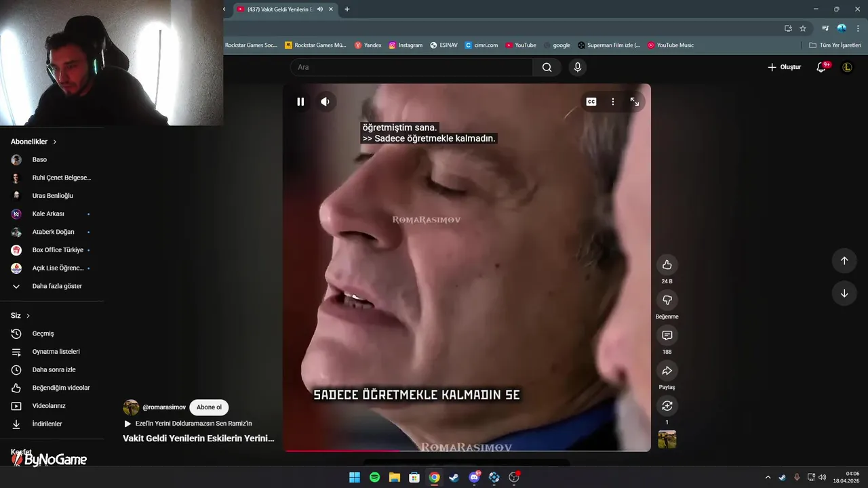Open the Windows Start menu

click(355, 477)
